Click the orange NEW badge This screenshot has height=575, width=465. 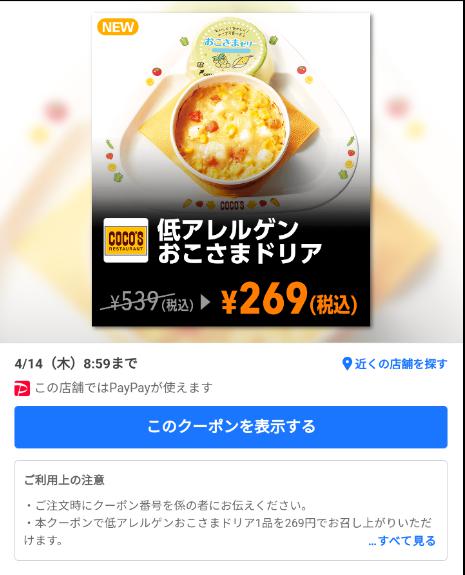coord(118,27)
